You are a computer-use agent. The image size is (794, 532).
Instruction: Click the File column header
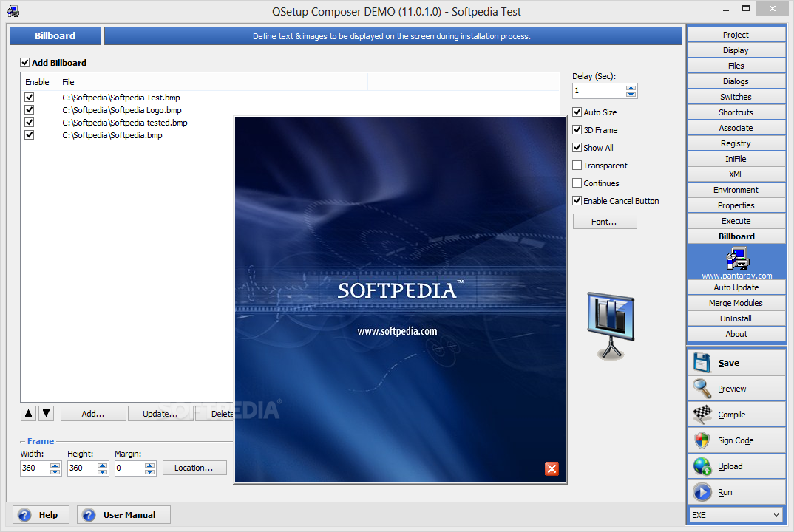click(x=213, y=82)
